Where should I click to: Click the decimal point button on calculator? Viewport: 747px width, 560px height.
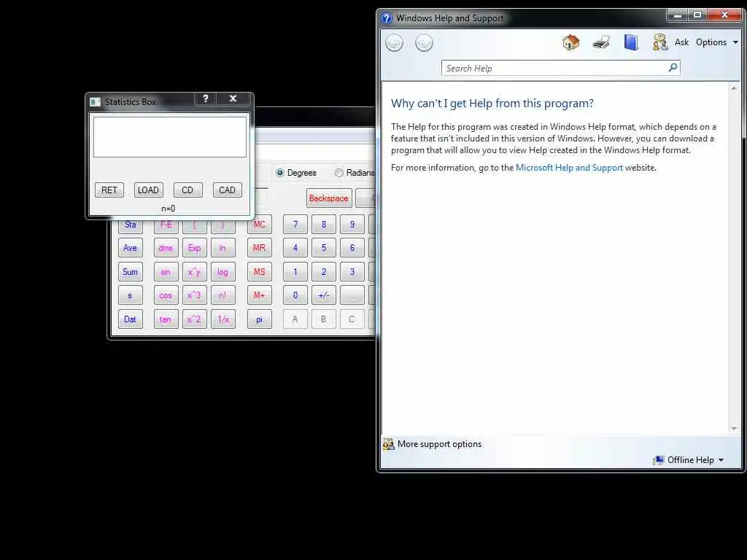click(352, 296)
